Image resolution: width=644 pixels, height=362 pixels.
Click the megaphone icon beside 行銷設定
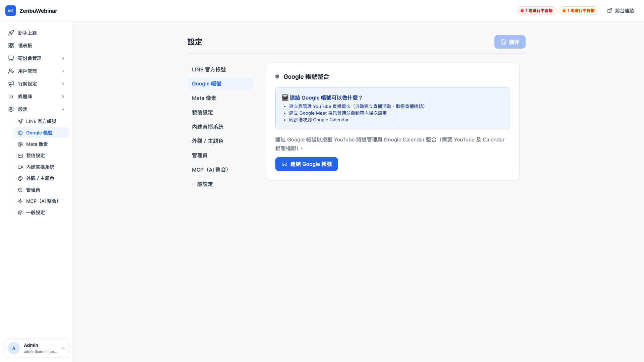pyautogui.click(x=11, y=84)
